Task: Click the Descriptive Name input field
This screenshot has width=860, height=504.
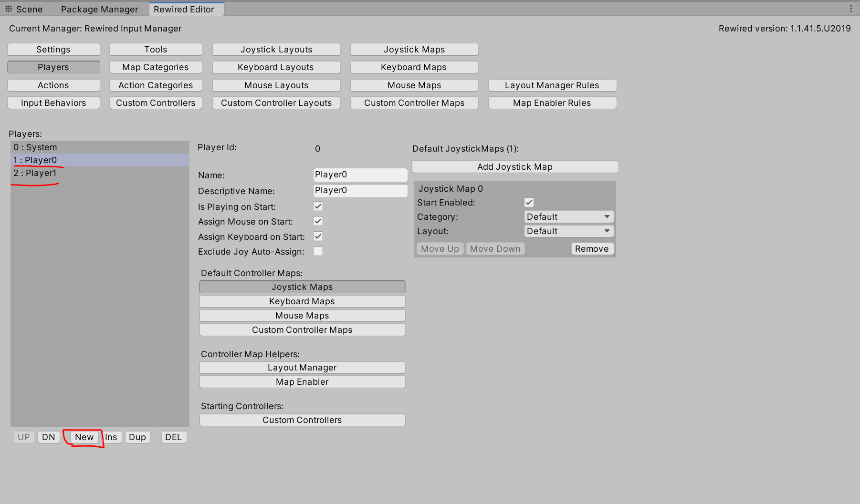Action: (x=360, y=190)
